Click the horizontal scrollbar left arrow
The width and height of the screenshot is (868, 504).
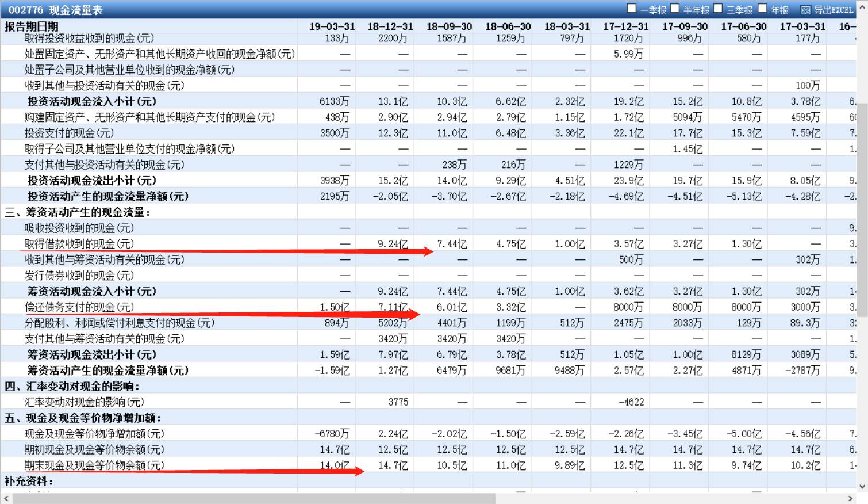[6, 498]
